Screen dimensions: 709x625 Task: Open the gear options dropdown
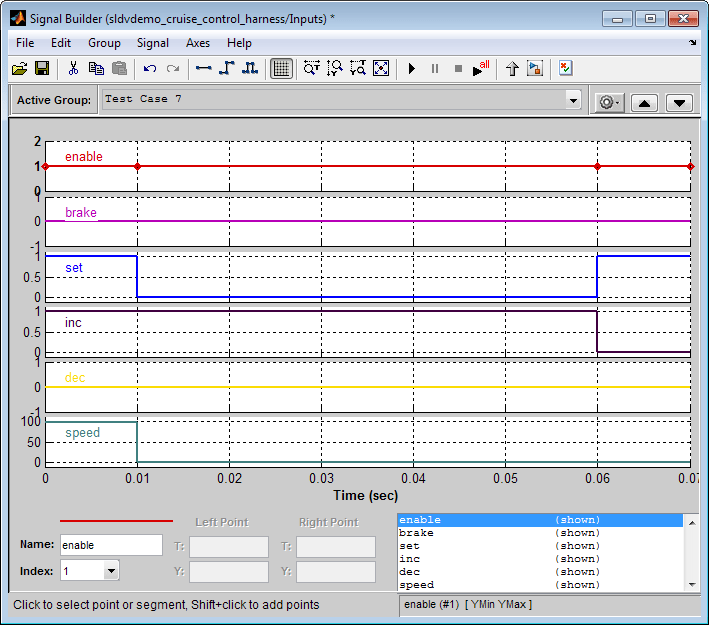click(x=608, y=102)
